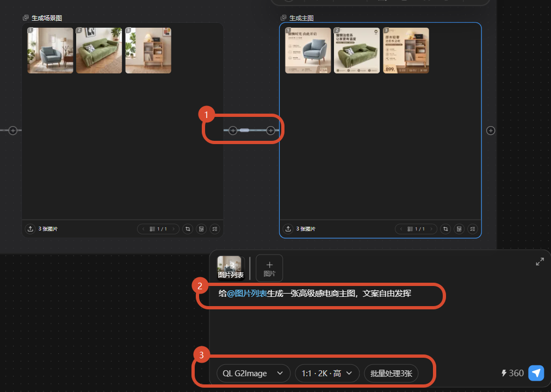The width and height of the screenshot is (551, 392).
Task: Send the prompt with the blue arrow button
Action: (x=536, y=373)
